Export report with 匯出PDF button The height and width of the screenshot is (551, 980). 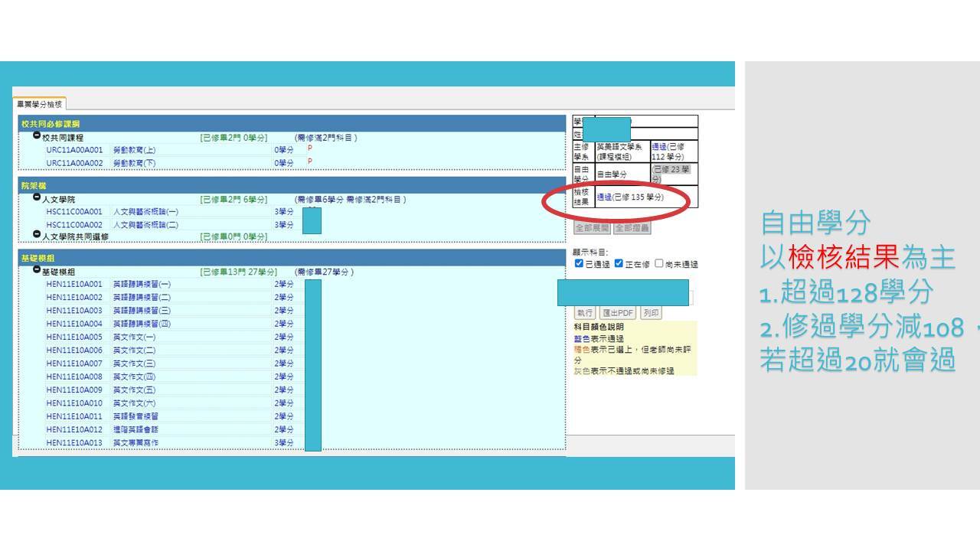618,313
